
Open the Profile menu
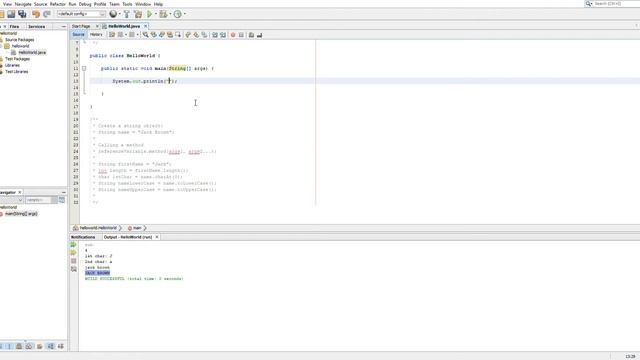tap(100, 4)
